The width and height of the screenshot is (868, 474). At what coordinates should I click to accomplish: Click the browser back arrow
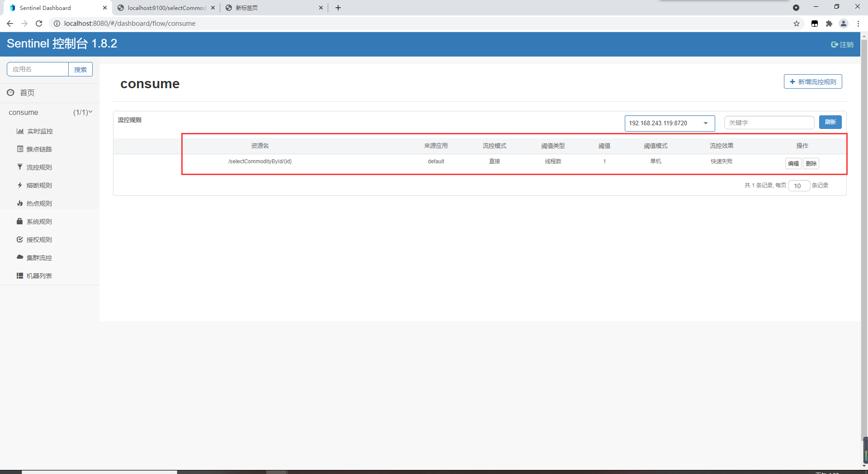point(10,24)
